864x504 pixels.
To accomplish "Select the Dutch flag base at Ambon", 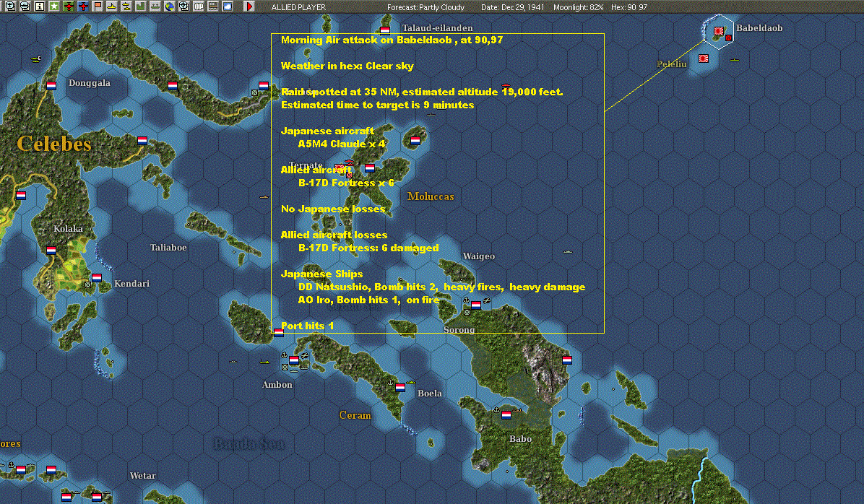I will (294, 360).
